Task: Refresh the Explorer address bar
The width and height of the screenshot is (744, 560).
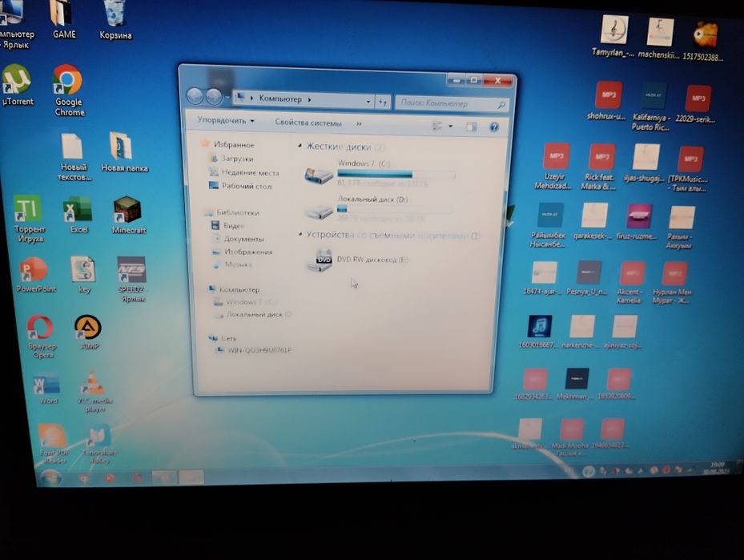Action: tap(383, 102)
